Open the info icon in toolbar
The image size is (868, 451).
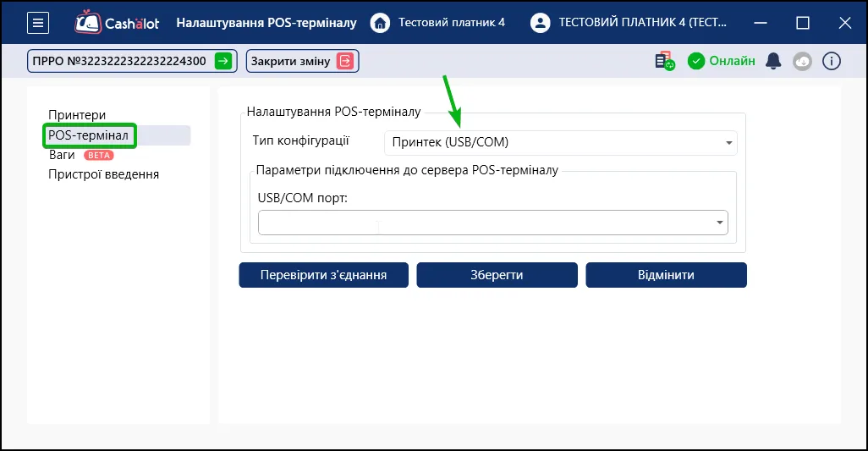832,61
